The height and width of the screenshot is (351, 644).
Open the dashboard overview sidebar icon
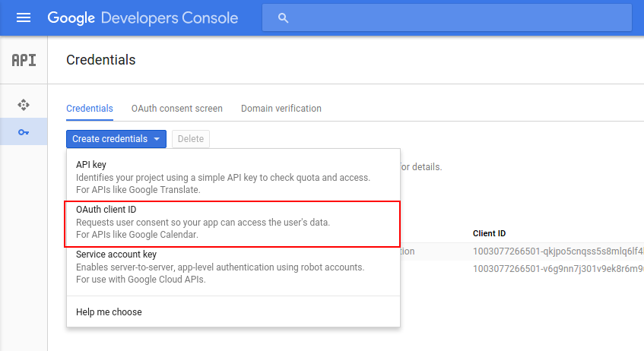click(24, 105)
